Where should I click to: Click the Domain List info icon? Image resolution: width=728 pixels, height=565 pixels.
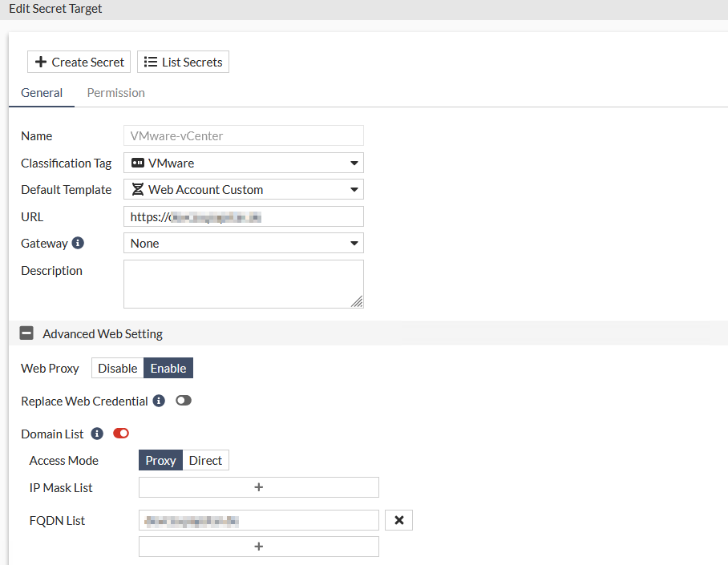pos(97,434)
